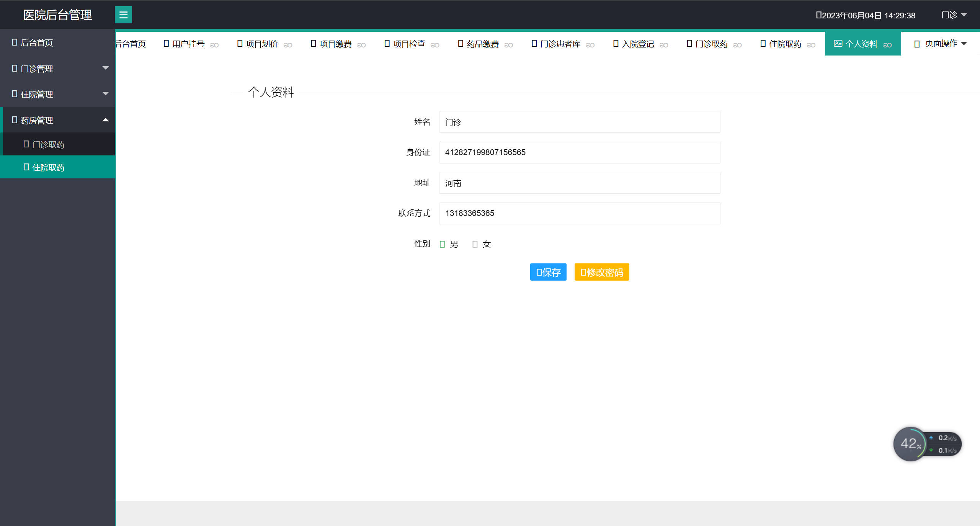The image size is (980, 526).
Task: Toggle the sidebar with the hamburger icon
Action: tap(123, 15)
